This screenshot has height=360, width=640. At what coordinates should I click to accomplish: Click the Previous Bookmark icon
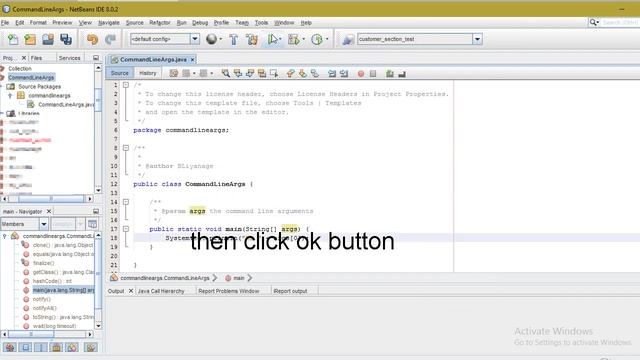tap(290, 73)
